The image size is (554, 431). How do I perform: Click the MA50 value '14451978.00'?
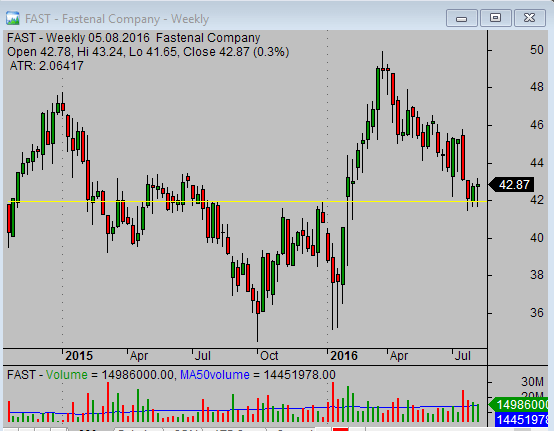coord(300,375)
